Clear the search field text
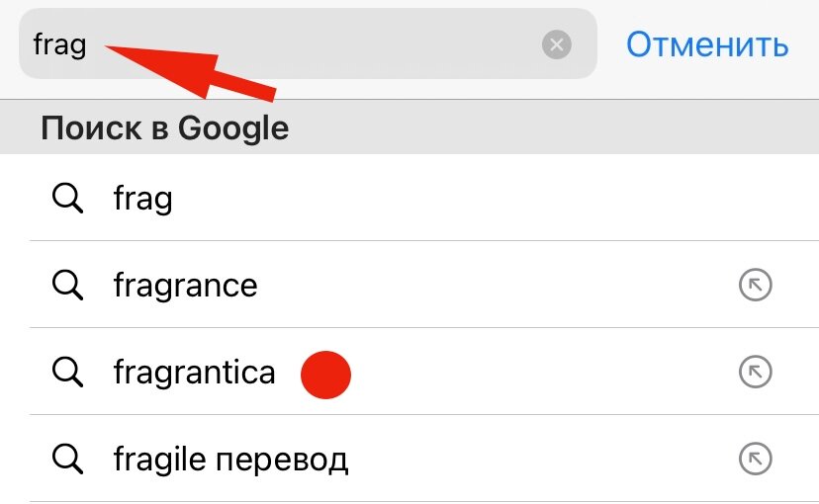The height and width of the screenshot is (504, 819). point(557,44)
